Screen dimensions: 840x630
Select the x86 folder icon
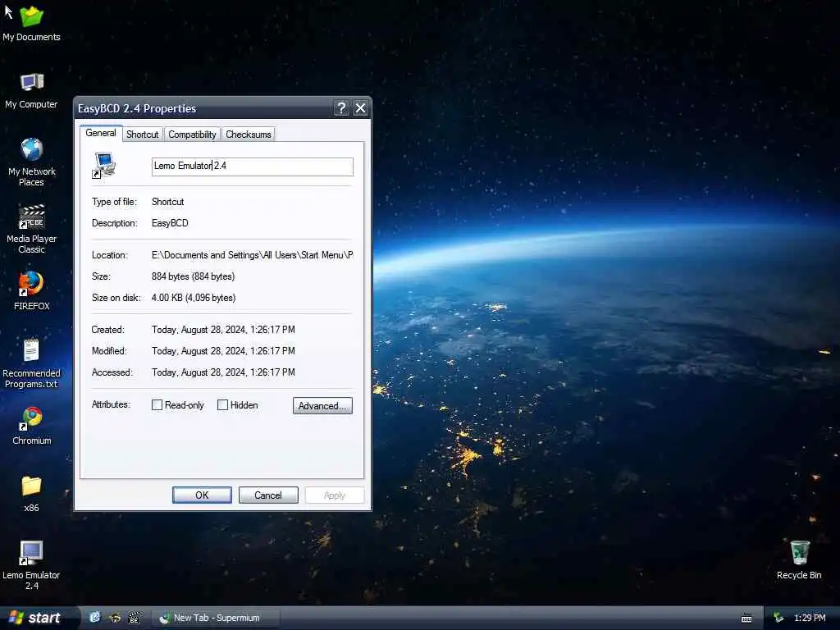point(31,494)
